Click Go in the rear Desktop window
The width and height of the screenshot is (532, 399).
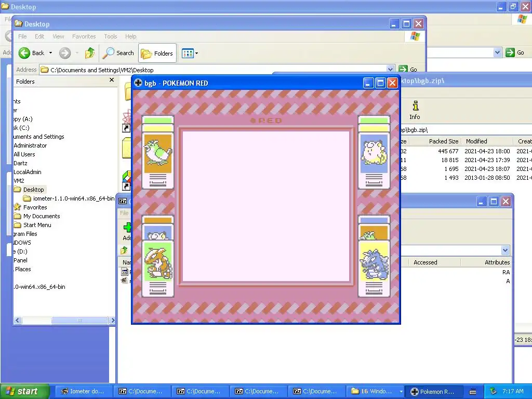515,52
